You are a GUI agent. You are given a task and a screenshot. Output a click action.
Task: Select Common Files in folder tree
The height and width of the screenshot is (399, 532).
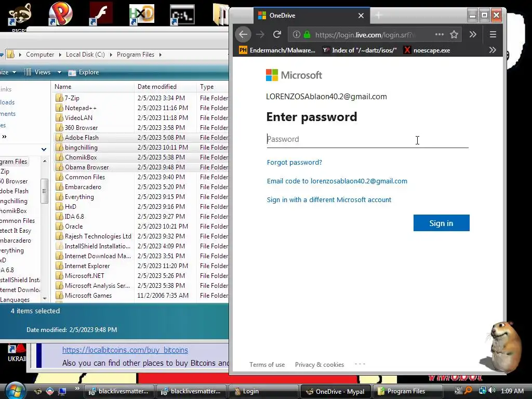pos(17,220)
